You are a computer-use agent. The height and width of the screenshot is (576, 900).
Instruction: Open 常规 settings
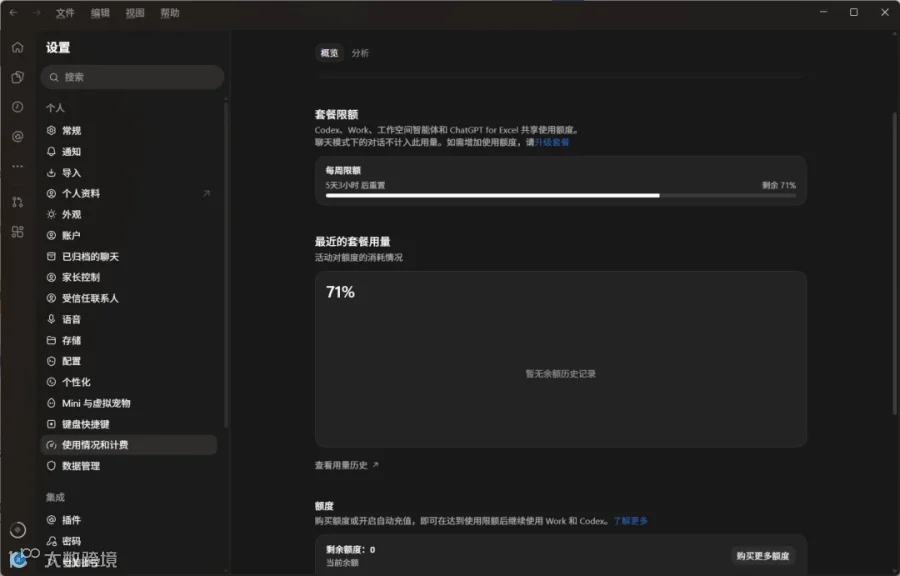click(129, 131)
